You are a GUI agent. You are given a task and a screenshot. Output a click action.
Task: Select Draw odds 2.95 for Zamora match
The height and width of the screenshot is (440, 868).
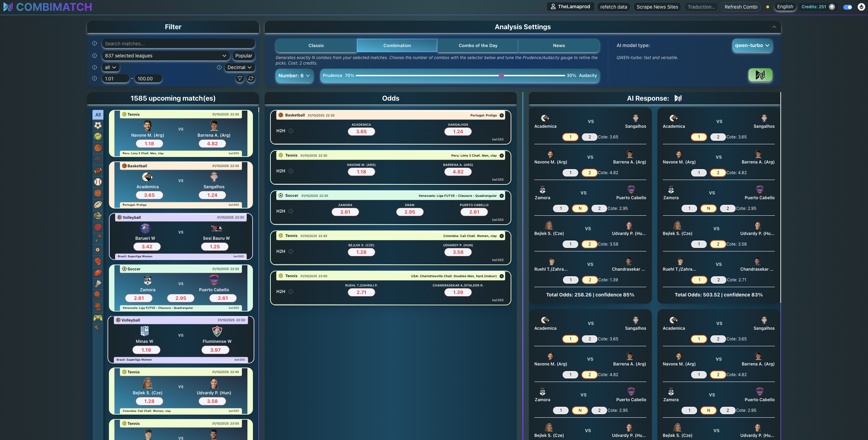click(410, 212)
